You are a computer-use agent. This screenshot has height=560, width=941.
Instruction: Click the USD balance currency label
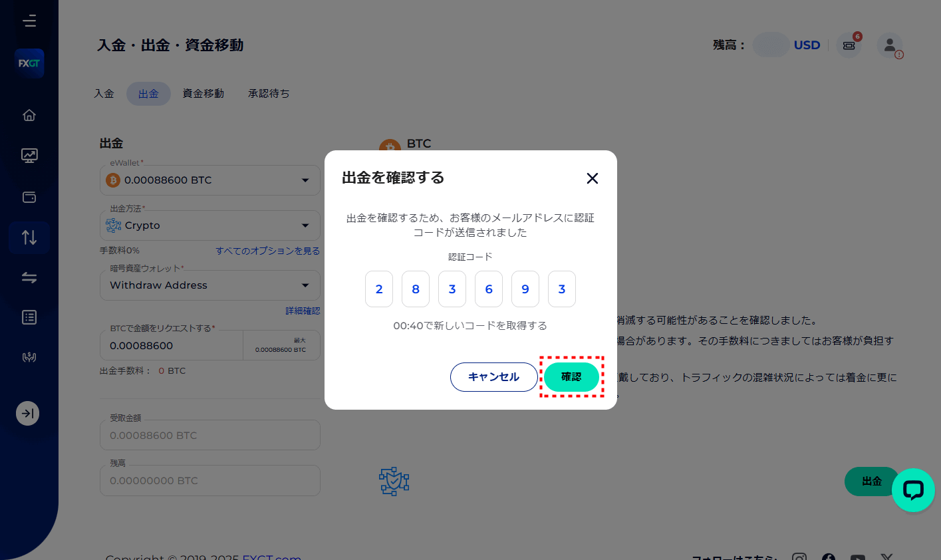coord(807,45)
